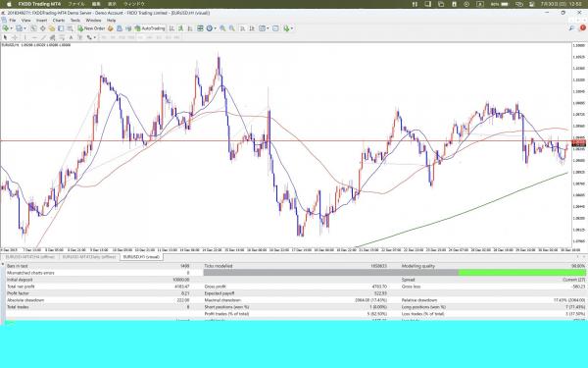588x368 pixels.
Task: Zoom in on the chart
Action: (x=222, y=28)
